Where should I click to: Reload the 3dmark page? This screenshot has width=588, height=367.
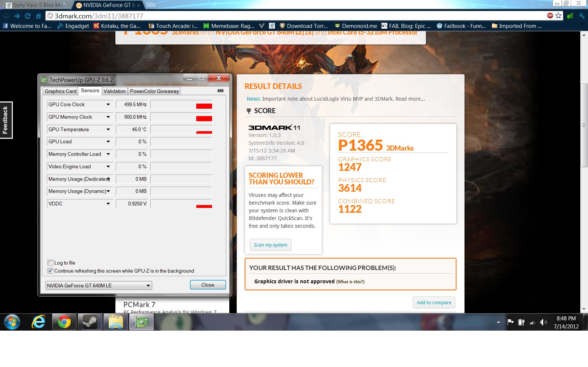click(28, 16)
